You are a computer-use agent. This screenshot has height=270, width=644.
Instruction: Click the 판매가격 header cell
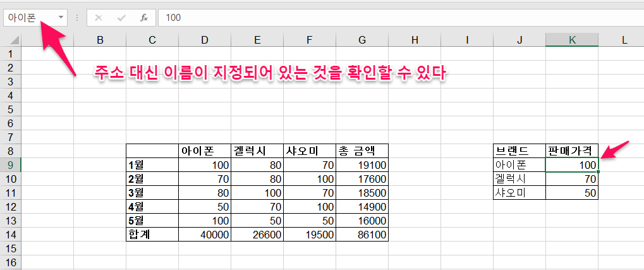pyautogui.click(x=572, y=151)
